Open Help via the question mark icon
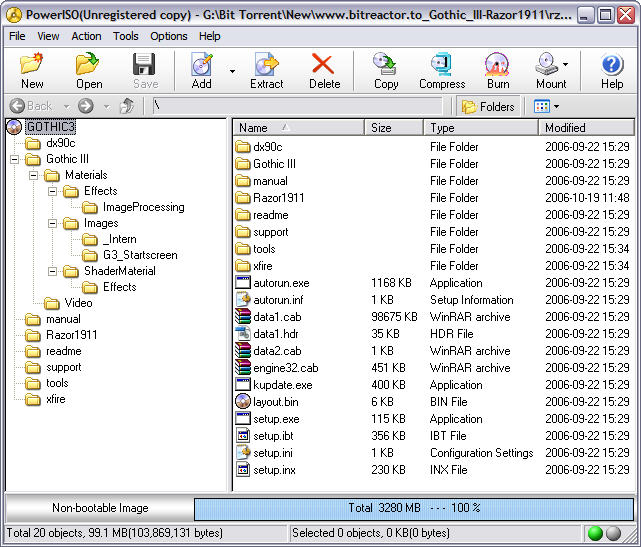 [612, 64]
